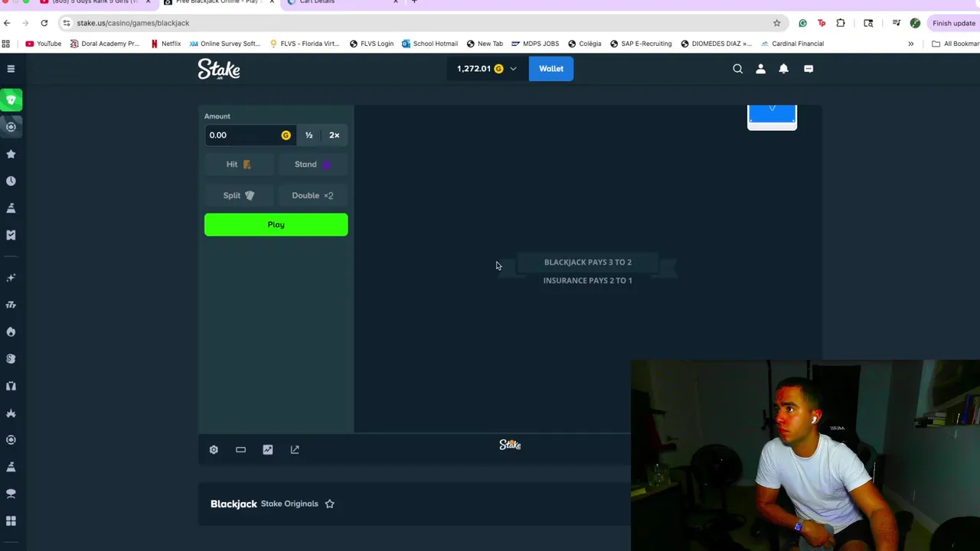980x551 pixels.
Task: Click Finish update in Chrome
Action: [x=953, y=23]
